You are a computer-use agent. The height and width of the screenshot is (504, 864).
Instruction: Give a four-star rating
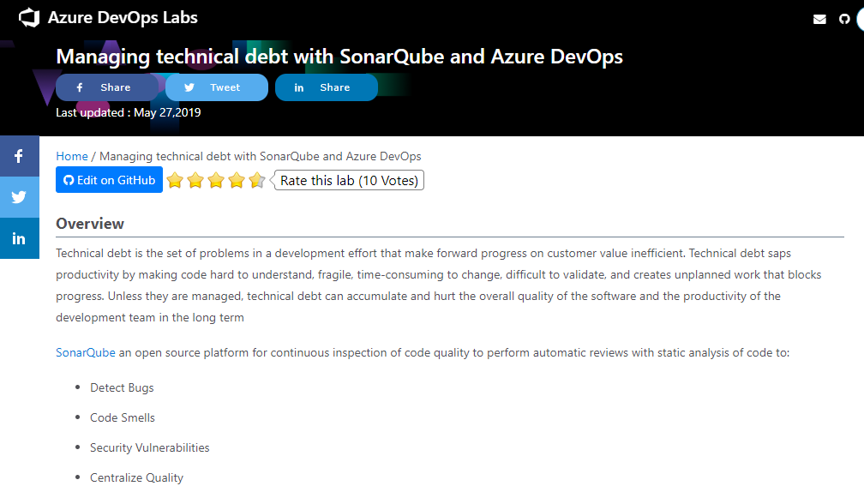(237, 180)
